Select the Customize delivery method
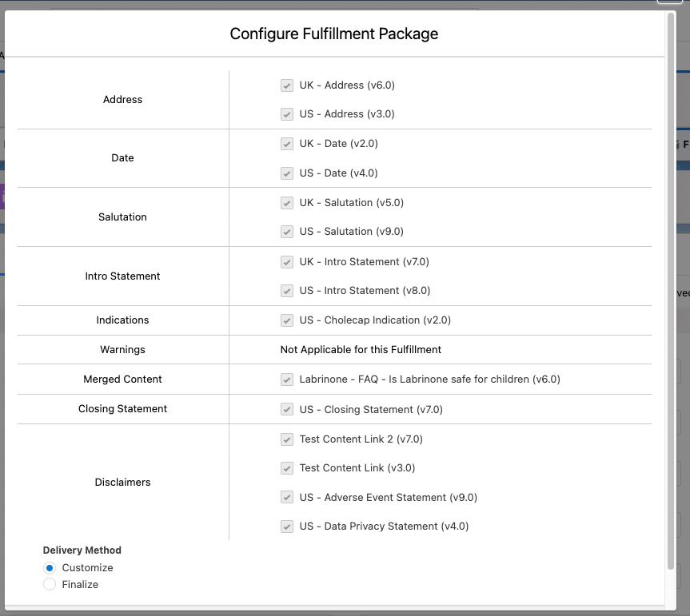The height and width of the screenshot is (616, 690). coord(50,568)
